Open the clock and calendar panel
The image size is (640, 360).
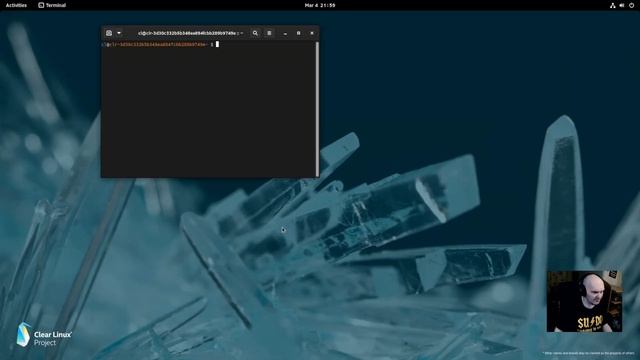coord(320,5)
